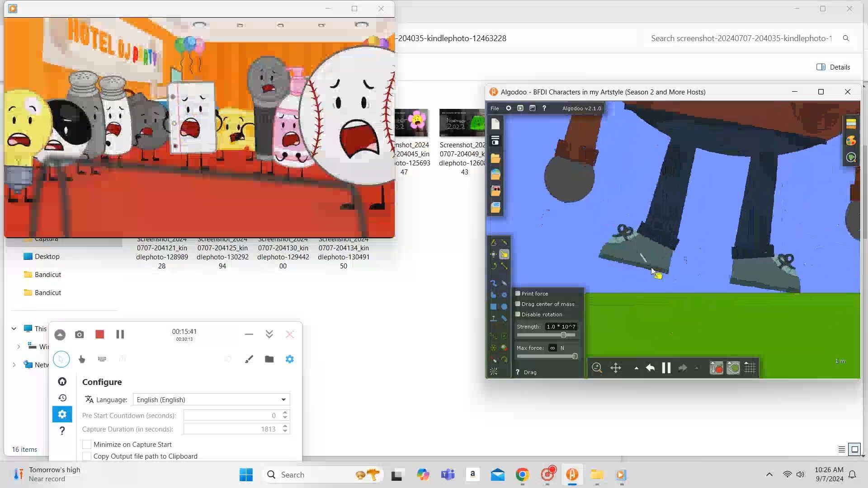
Task: Toggle include-cursor option in recorder
Action: pyautogui.click(x=61, y=359)
